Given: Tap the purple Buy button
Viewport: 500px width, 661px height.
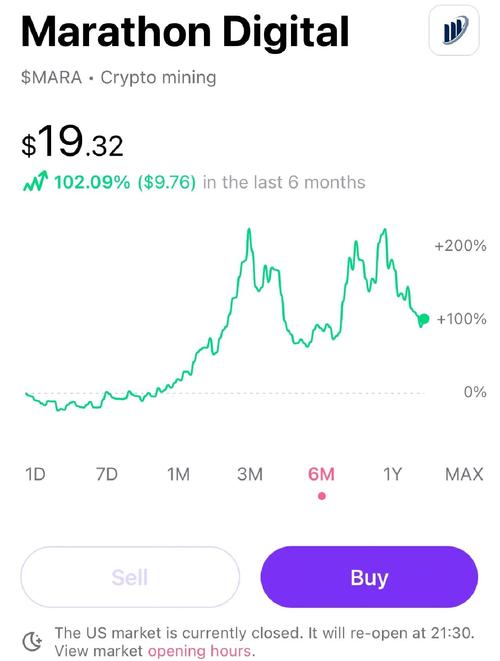Looking at the screenshot, I should coord(369,577).
